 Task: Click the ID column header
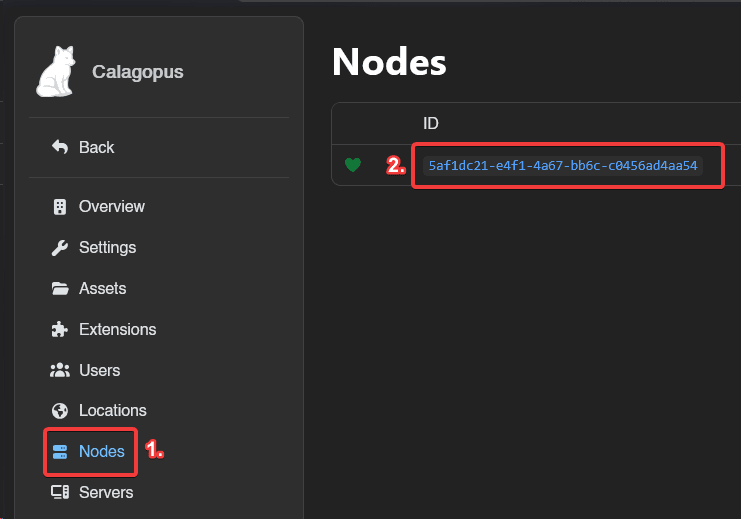tap(431, 123)
